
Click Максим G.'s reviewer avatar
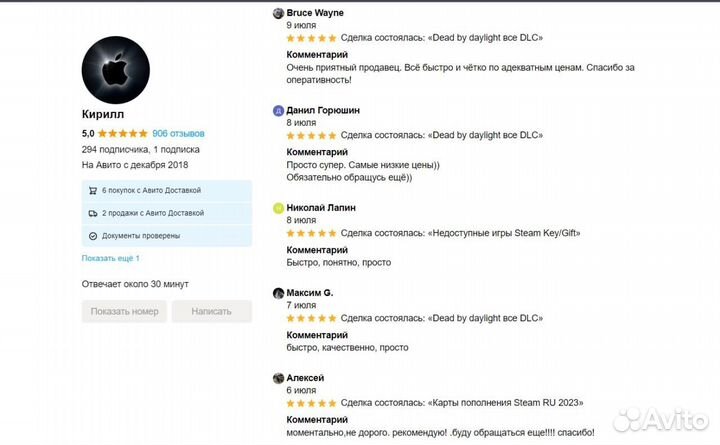[277, 293]
